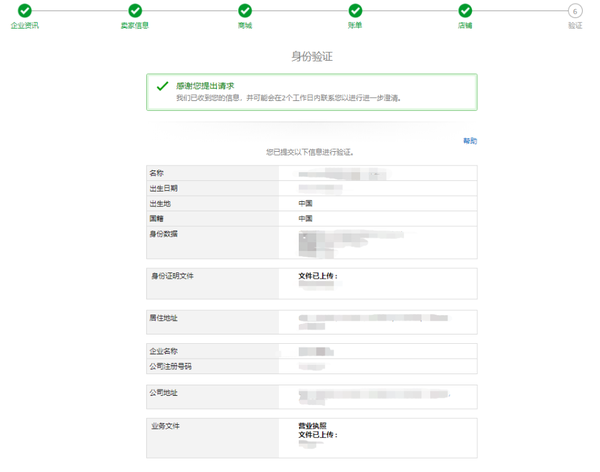Open the 卖家信息 step label
Viewport: 600px width, 472px height.
[x=135, y=26]
